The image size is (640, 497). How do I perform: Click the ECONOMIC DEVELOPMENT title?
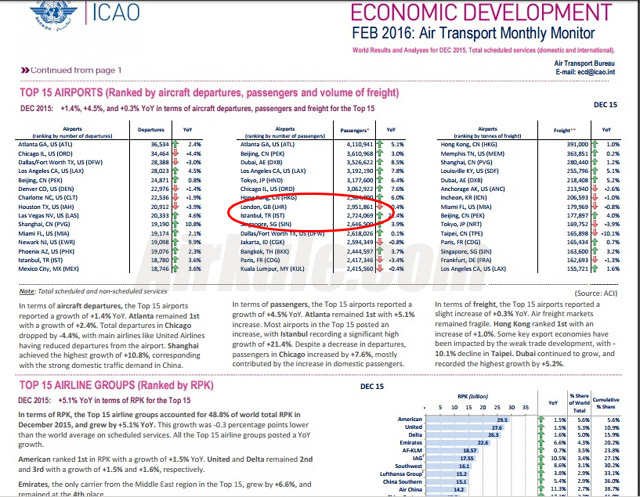481,12
